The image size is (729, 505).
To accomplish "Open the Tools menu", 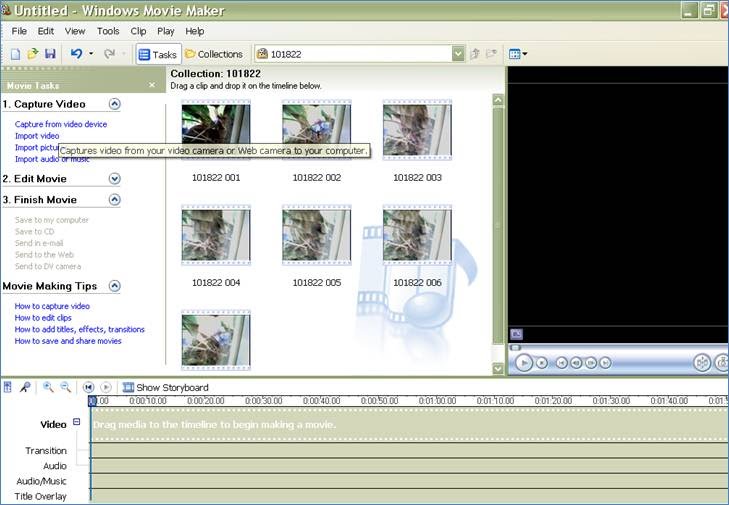I will (108, 31).
